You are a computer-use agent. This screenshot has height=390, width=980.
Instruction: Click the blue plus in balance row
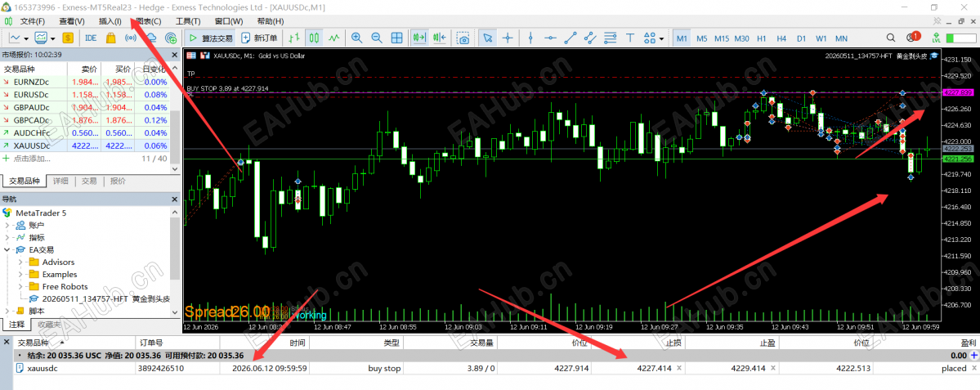[973, 355]
